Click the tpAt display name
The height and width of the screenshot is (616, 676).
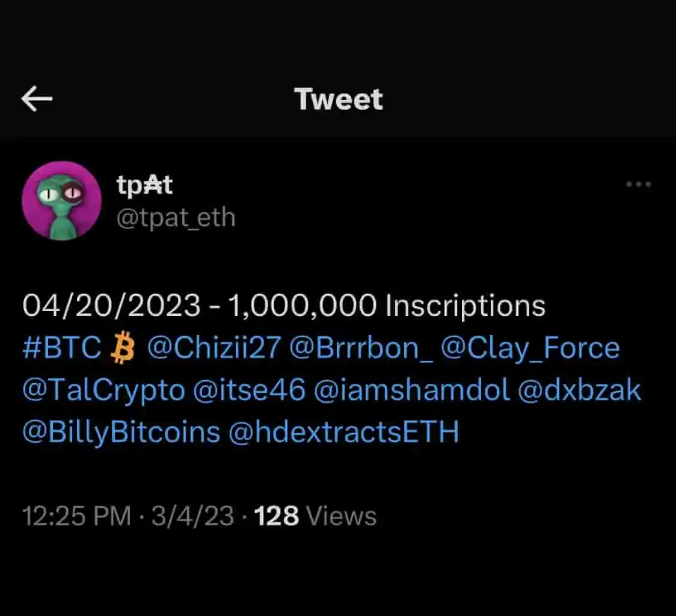[144, 186]
